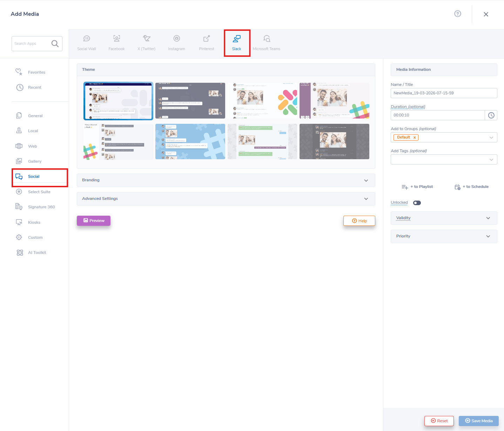Open the AI Toolkit category
This screenshot has height=431, width=504.
[37, 252]
